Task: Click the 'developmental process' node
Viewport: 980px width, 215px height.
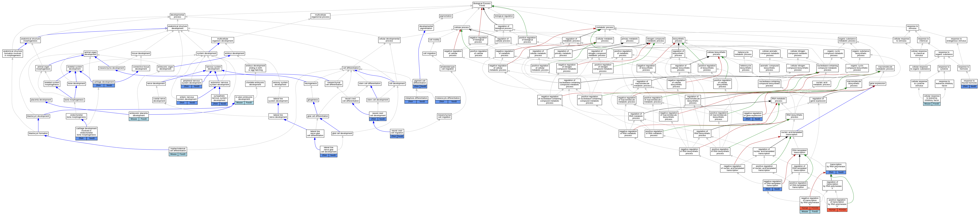Action: [178, 16]
